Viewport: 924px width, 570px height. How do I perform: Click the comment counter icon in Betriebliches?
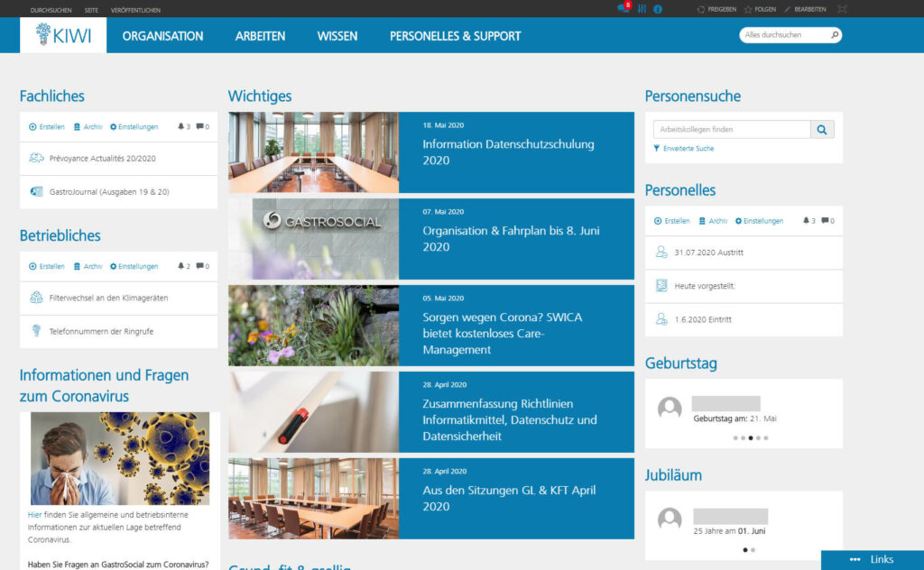200,265
